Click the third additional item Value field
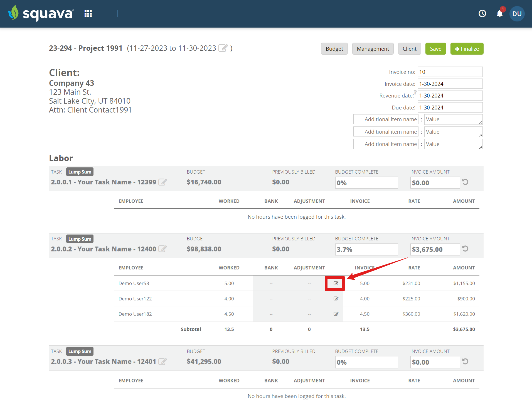 tap(453, 144)
